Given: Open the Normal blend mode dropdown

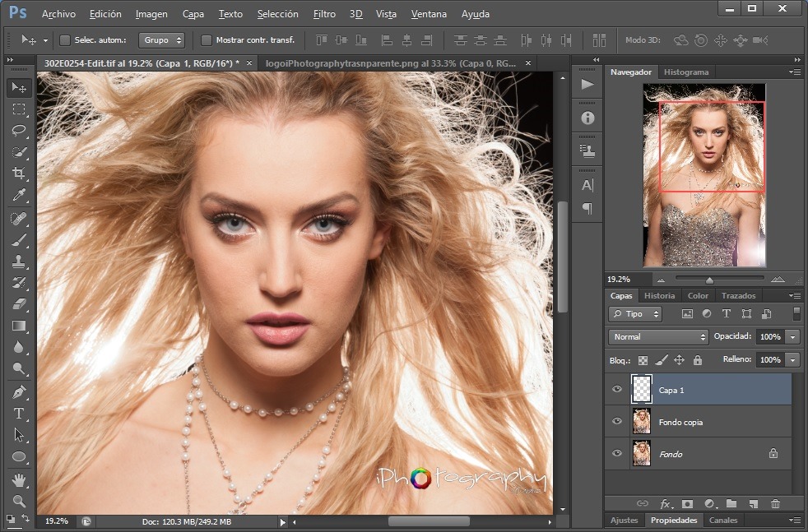Looking at the screenshot, I should tap(658, 337).
